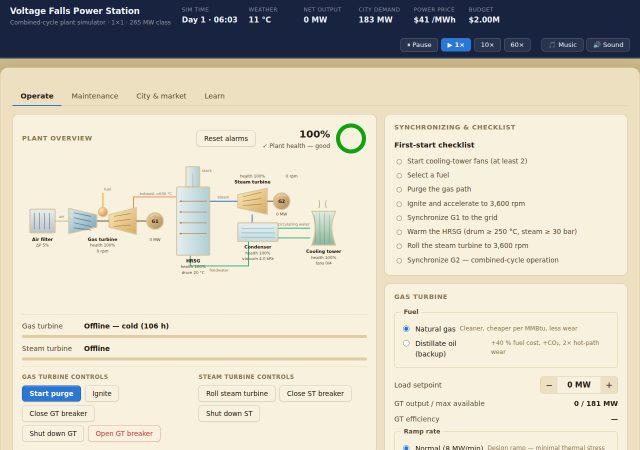Click Roll steam turbine button
This screenshot has height=450, width=640.
(237, 394)
